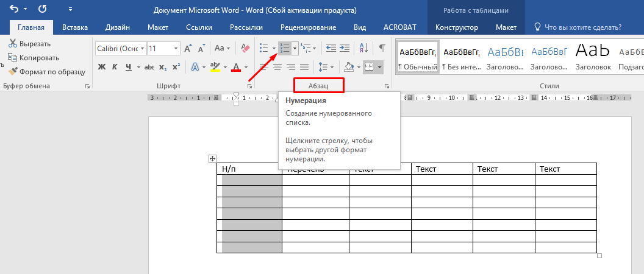Align text right
This screenshot has width=644, height=274.
pos(291,67)
